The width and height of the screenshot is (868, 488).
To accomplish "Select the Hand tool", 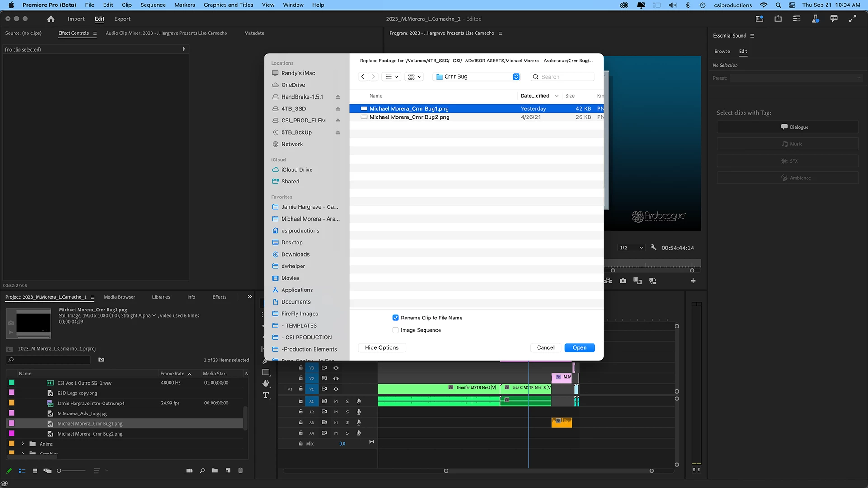I will tap(266, 383).
